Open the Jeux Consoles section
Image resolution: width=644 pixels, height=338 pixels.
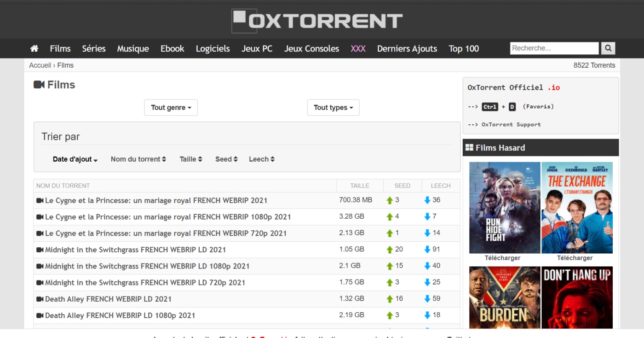311,48
